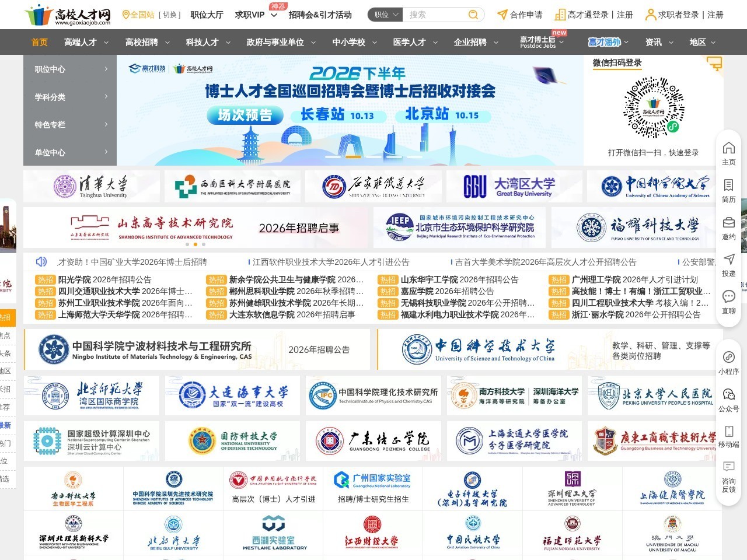Image resolution: width=747 pixels, height=560 pixels.
Task: Click the 切换 station switch link
Action: click(170, 15)
